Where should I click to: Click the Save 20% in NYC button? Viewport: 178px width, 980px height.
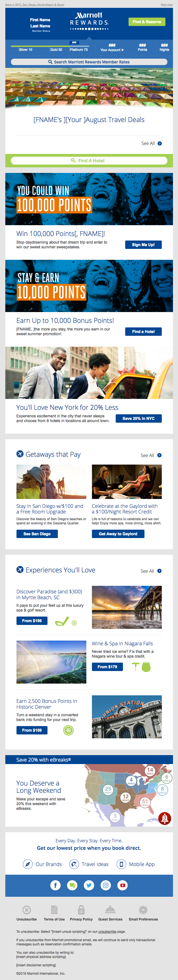(138, 418)
